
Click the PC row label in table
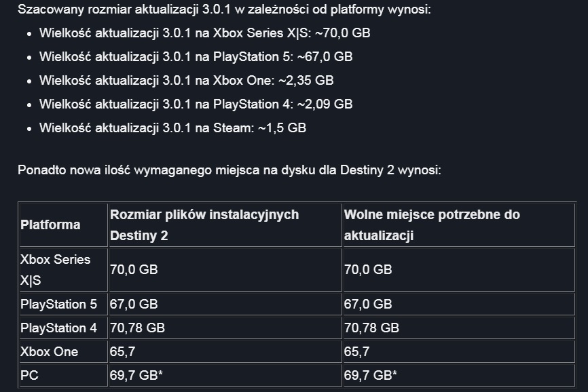click(30, 375)
